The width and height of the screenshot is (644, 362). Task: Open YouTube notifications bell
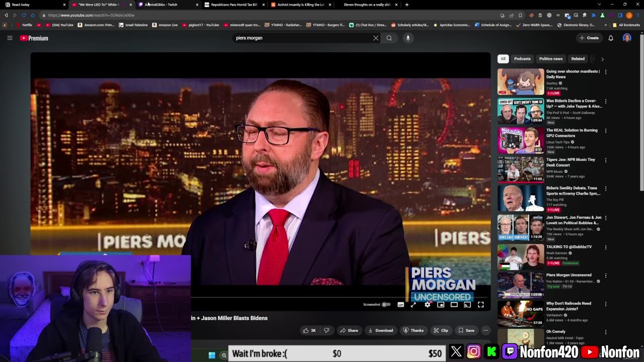tap(611, 38)
